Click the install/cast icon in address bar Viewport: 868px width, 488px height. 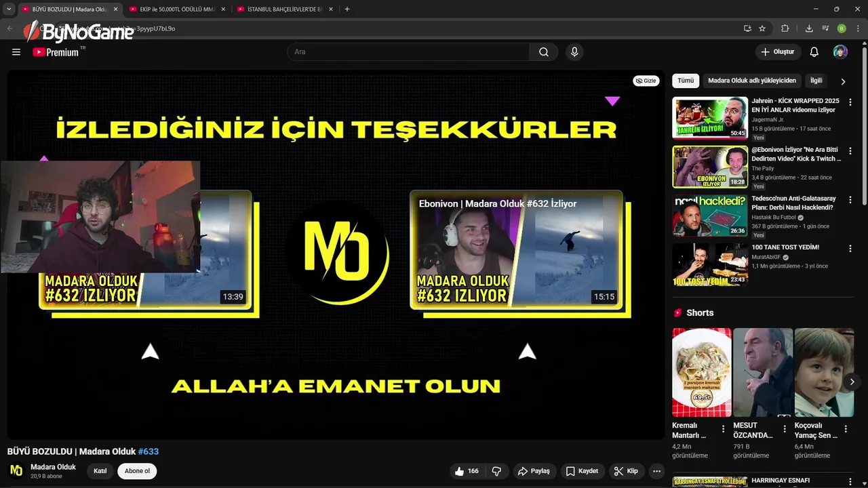tap(747, 28)
